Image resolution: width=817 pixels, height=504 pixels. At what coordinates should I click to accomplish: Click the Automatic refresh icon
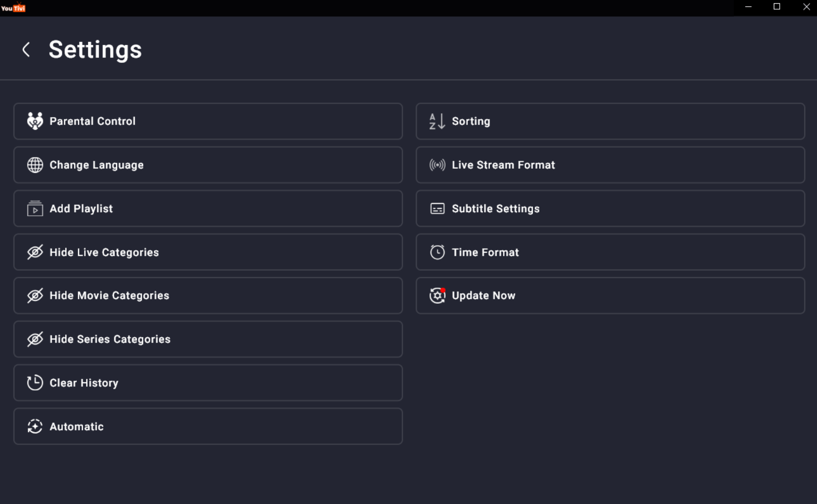coord(35,426)
